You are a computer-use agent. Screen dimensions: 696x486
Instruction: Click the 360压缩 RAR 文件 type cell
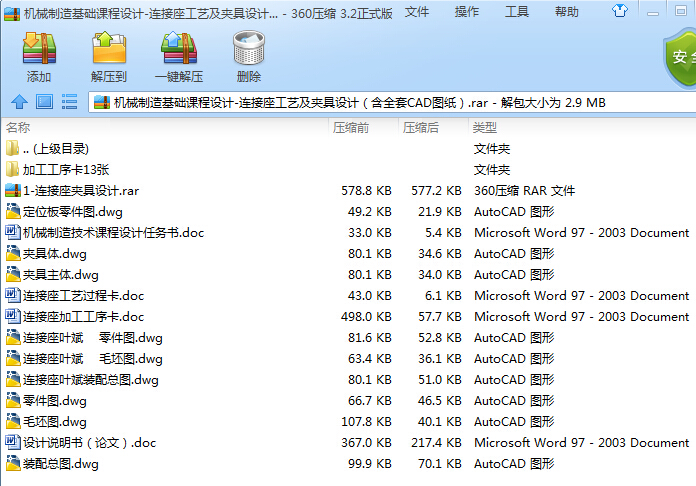click(x=524, y=191)
